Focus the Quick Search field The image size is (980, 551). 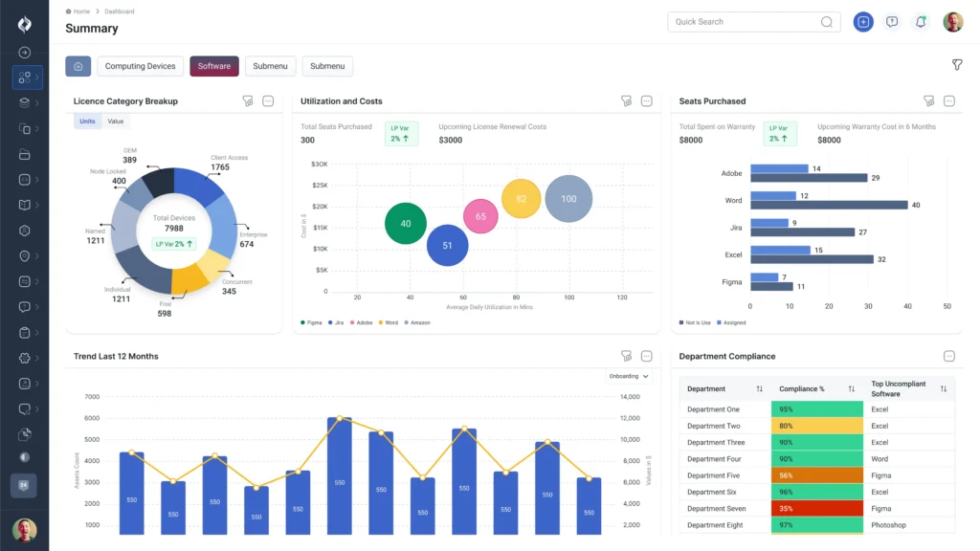[x=743, y=22]
